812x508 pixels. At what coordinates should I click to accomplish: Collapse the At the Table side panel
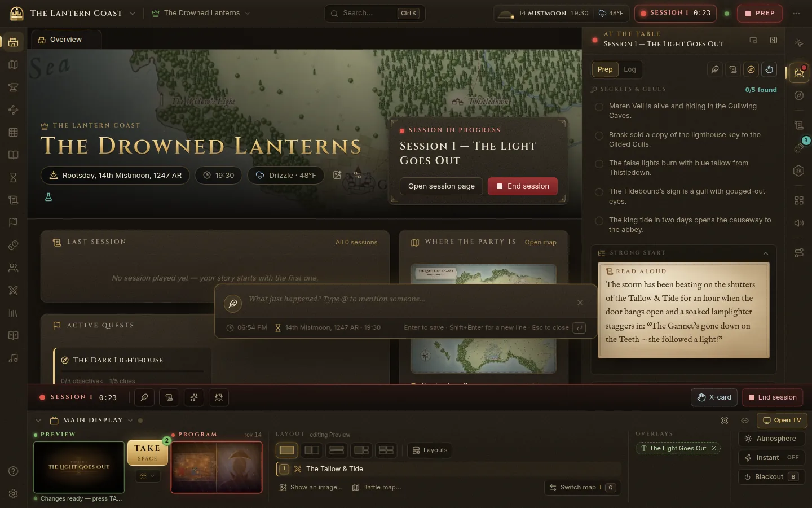[x=774, y=40]
